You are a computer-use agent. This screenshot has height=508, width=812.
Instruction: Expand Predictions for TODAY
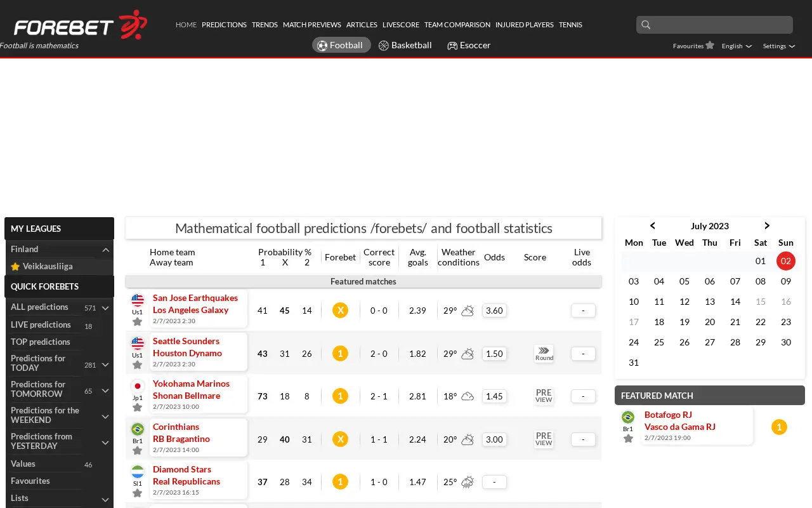tap(106, 364)
